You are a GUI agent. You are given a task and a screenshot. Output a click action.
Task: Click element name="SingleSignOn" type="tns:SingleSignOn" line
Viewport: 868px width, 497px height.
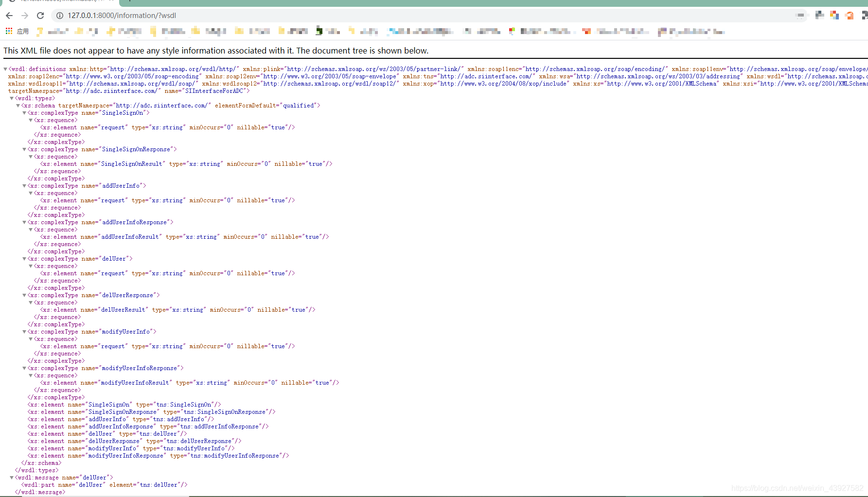pos(124,405)
